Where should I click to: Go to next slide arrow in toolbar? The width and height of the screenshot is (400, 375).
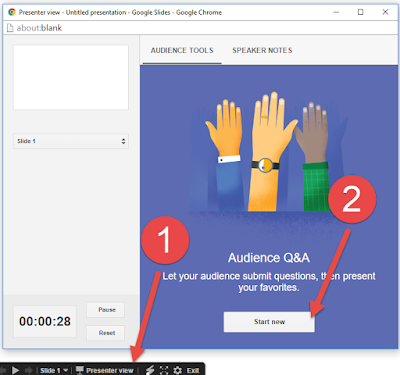tap(29, 370)
